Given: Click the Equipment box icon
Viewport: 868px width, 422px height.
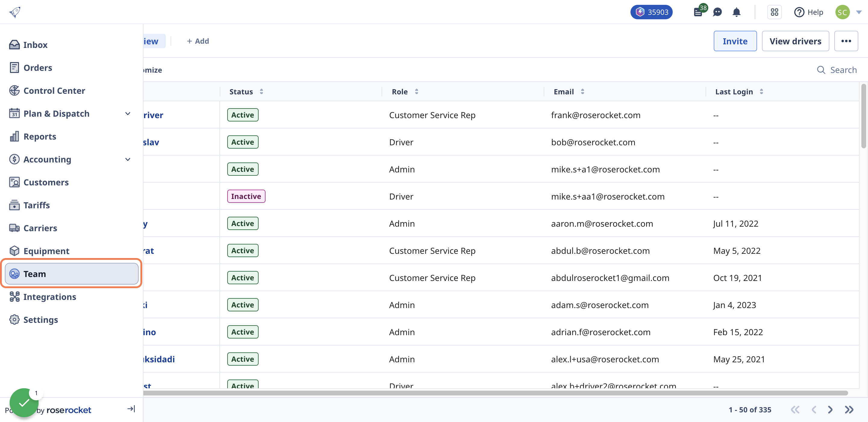Looking at the screenshot, I should 14,251.
